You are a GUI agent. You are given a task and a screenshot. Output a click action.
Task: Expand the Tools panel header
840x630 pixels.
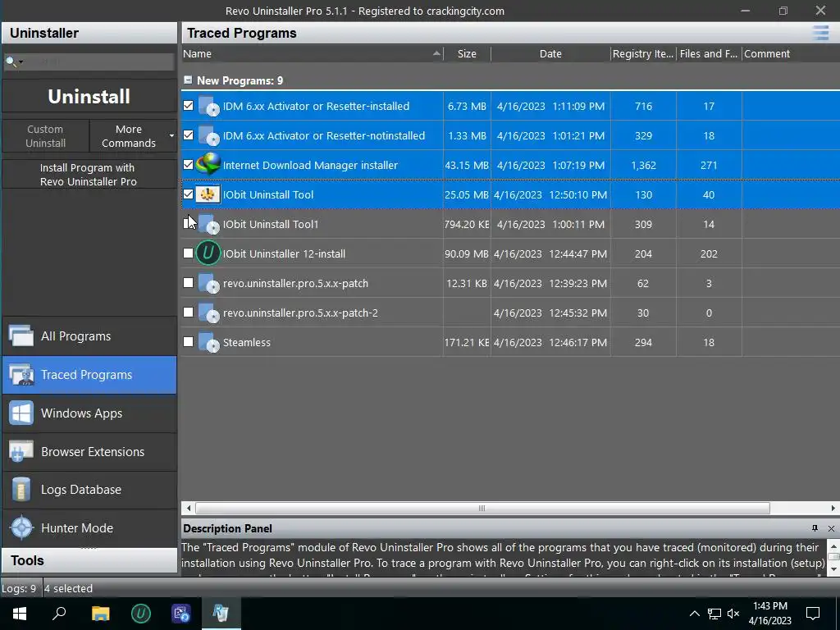(x=89, y=560)
